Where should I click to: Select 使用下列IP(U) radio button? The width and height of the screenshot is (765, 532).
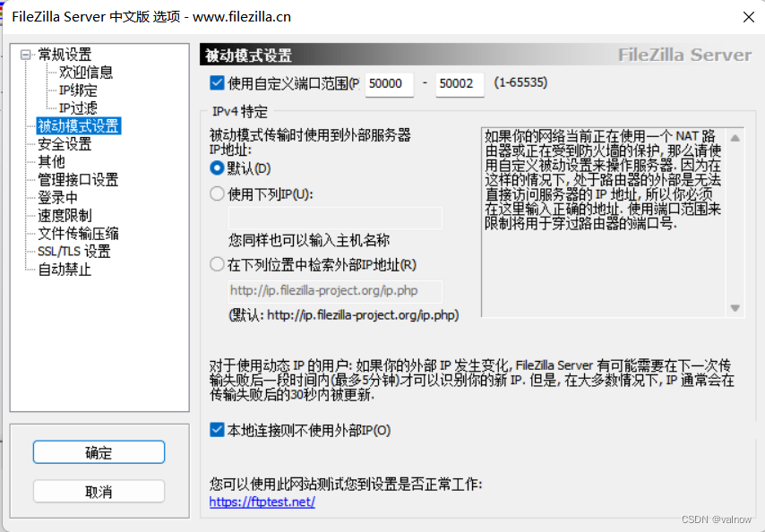[217, 194]
